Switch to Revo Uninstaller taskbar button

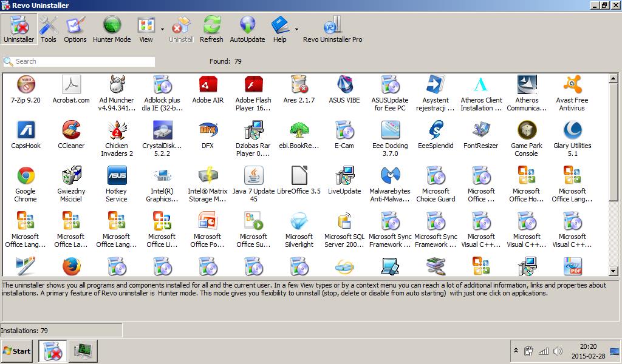[x=53, y=351]
